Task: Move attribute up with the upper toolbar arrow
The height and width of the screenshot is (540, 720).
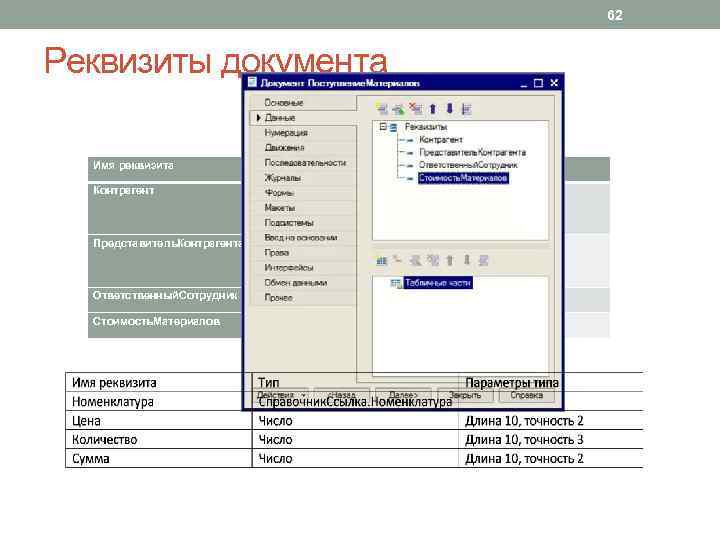Action: (x=433, y=108)
